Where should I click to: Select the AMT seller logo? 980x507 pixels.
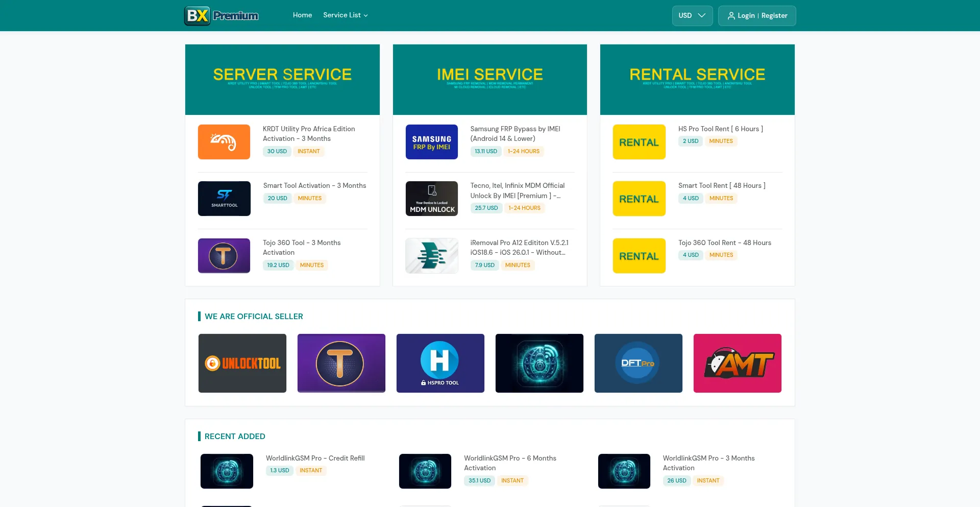click(x=738, y=364)
